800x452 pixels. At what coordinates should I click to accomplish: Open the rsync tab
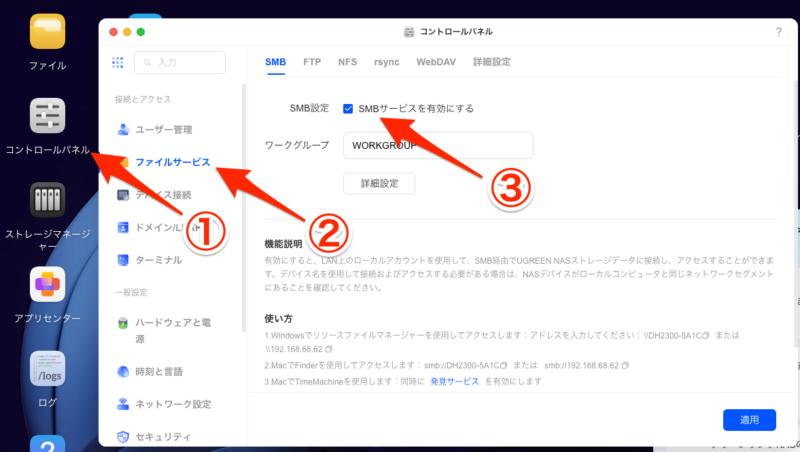click(386, 62)
